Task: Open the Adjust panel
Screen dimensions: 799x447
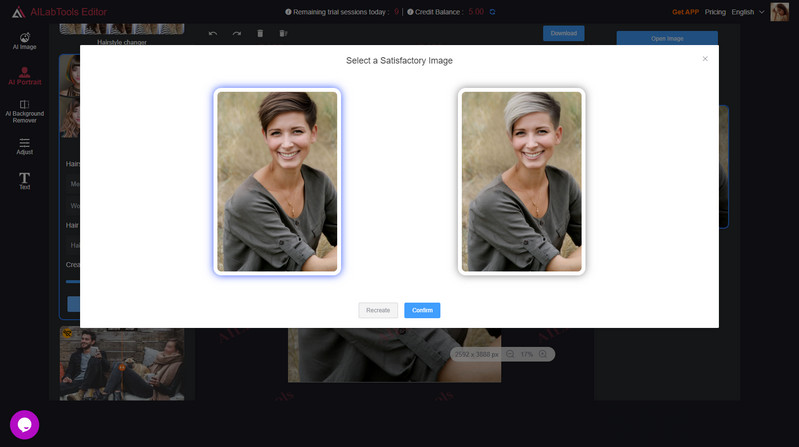Action: (24, 146)
